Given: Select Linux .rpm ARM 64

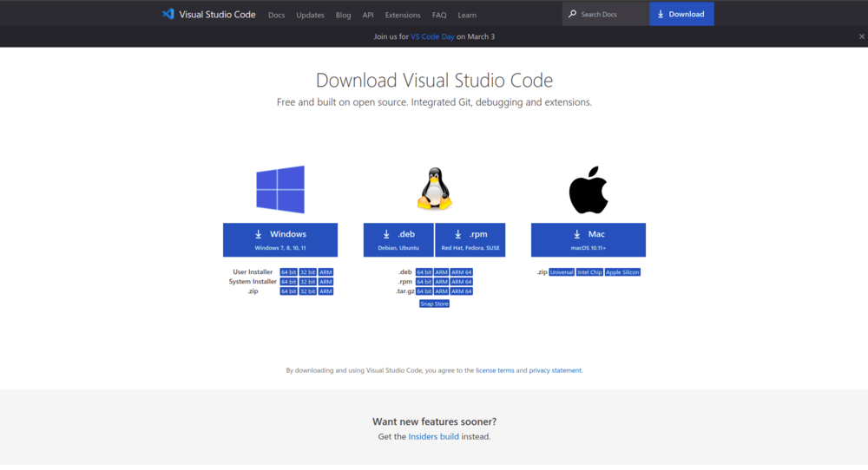Looking at the screenshot, I should [x=461, y=282].
